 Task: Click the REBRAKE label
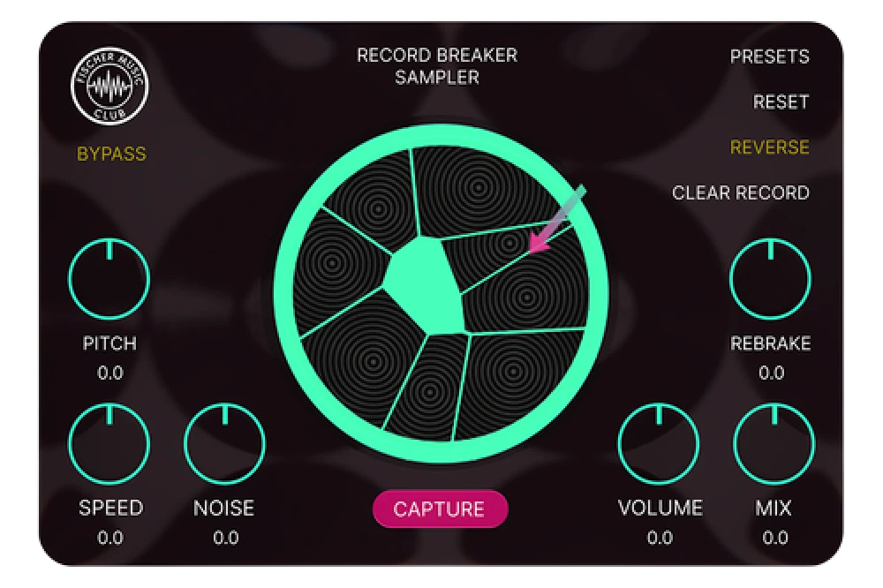(770, 343)
